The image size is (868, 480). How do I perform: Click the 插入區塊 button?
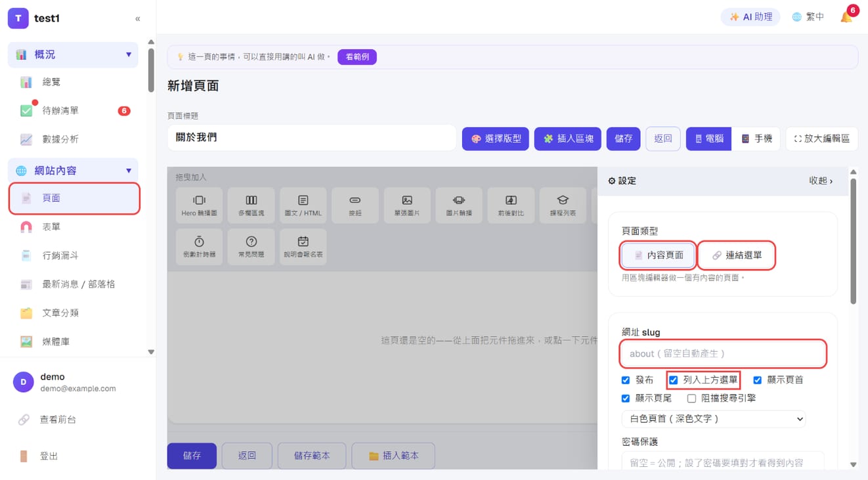point(568,139)
